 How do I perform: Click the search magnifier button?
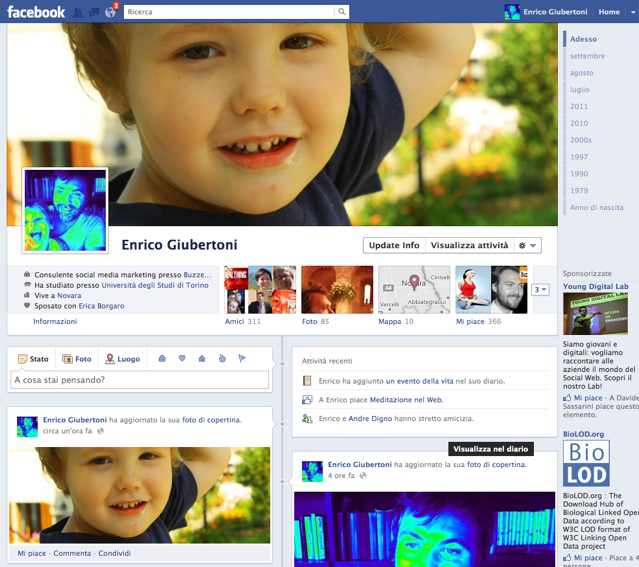tap(342, 12)
